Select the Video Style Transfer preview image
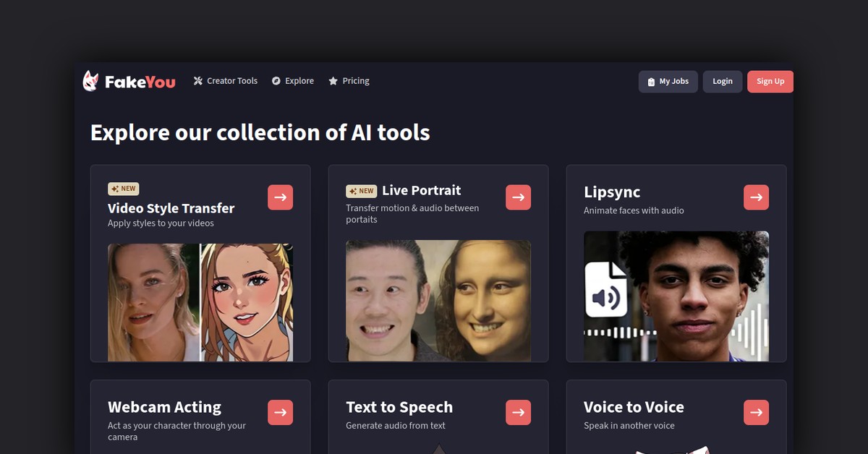868x454 pixels. click(200, 302)
